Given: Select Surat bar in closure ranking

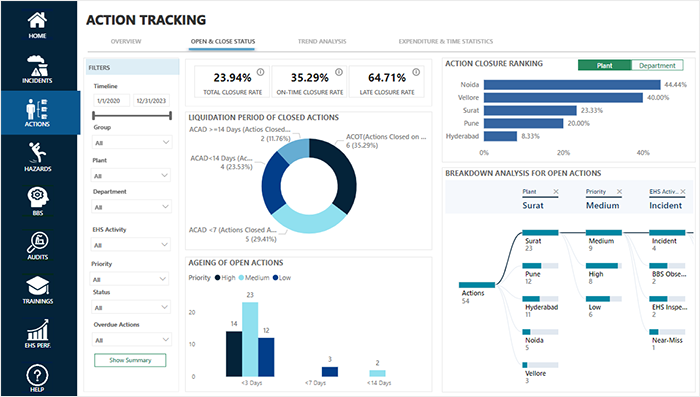Looking at the screenshot, I should click(530, 111).
